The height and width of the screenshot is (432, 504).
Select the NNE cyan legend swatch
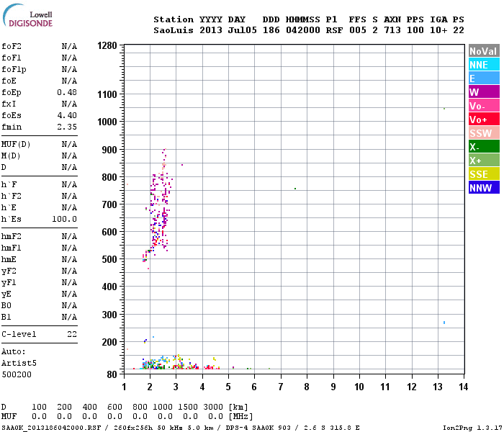click(x=484, y=65)
